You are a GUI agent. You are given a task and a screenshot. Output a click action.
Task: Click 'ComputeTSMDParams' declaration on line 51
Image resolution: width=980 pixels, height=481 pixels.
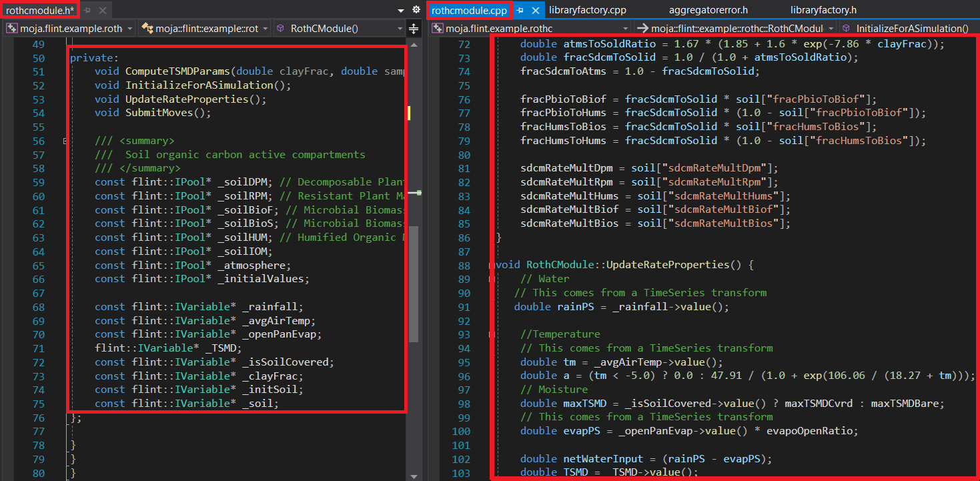(177, 71)
